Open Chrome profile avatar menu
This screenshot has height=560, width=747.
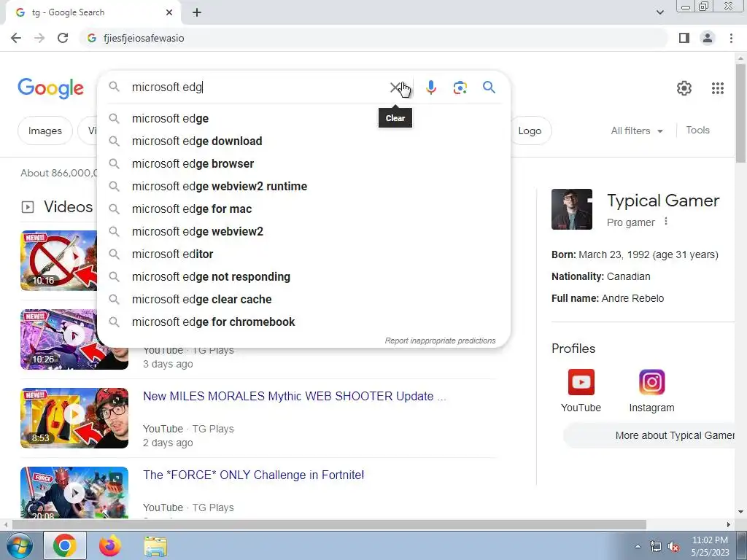coord(708,38)
